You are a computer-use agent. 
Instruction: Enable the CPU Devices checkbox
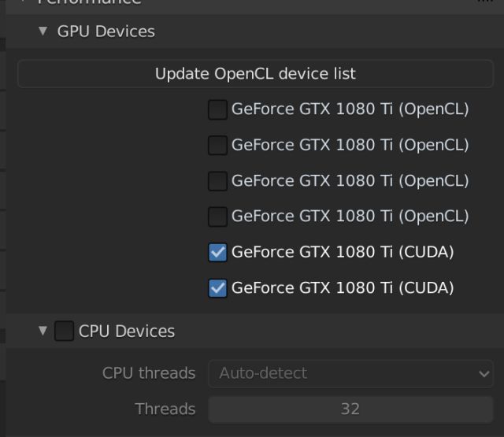tap(65, 331)
